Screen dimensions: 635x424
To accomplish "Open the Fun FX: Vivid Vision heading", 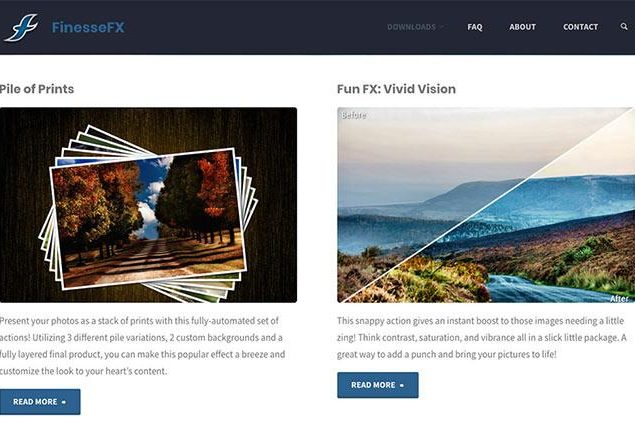I will point(396,89).
